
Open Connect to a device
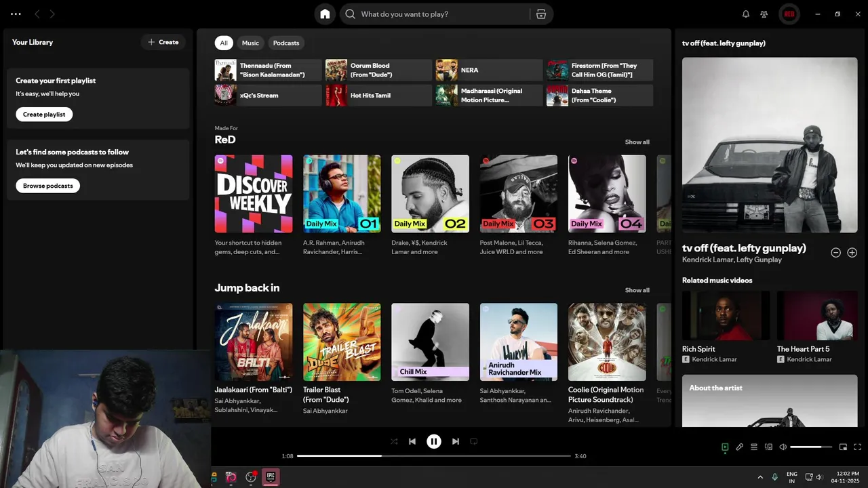tap(768, 447)
